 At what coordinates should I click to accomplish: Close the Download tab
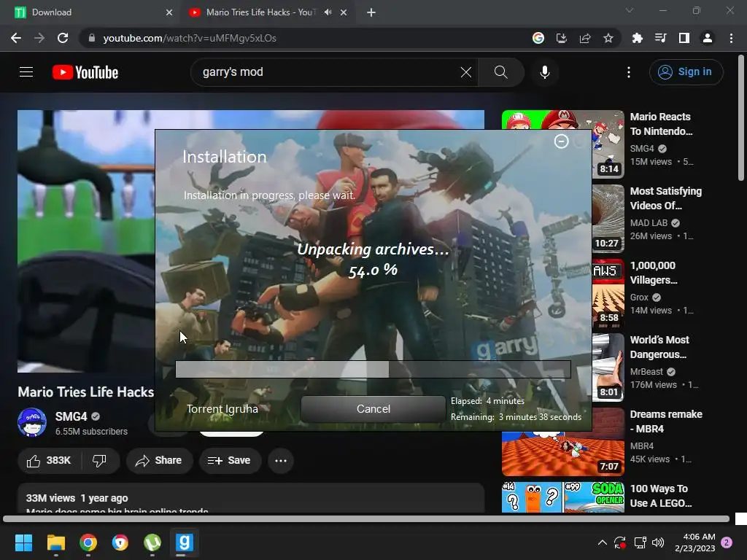click(169, 12)
